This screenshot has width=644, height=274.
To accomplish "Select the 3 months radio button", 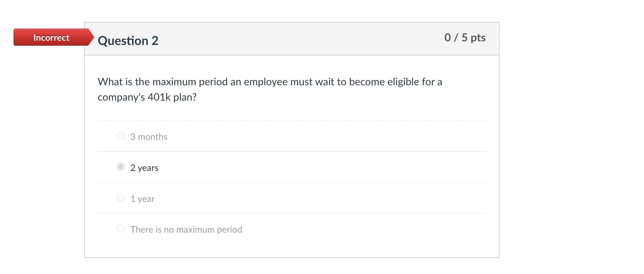I will click(120, 136).
